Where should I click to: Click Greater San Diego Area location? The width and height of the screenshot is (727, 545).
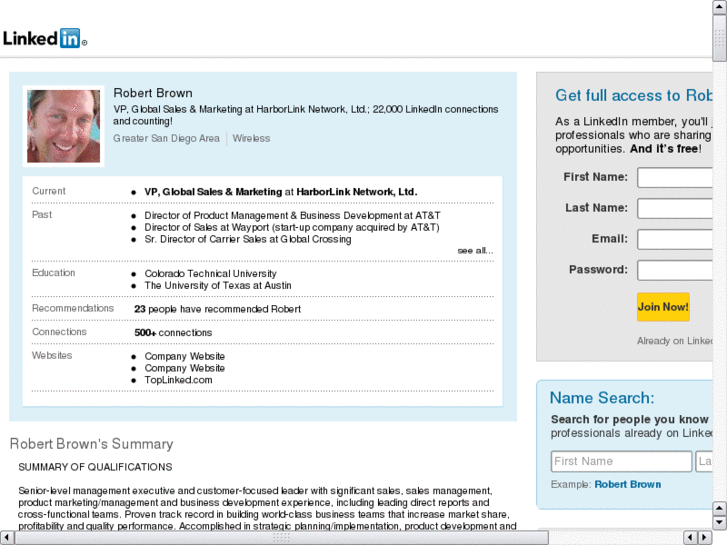[x=166, y=138]
